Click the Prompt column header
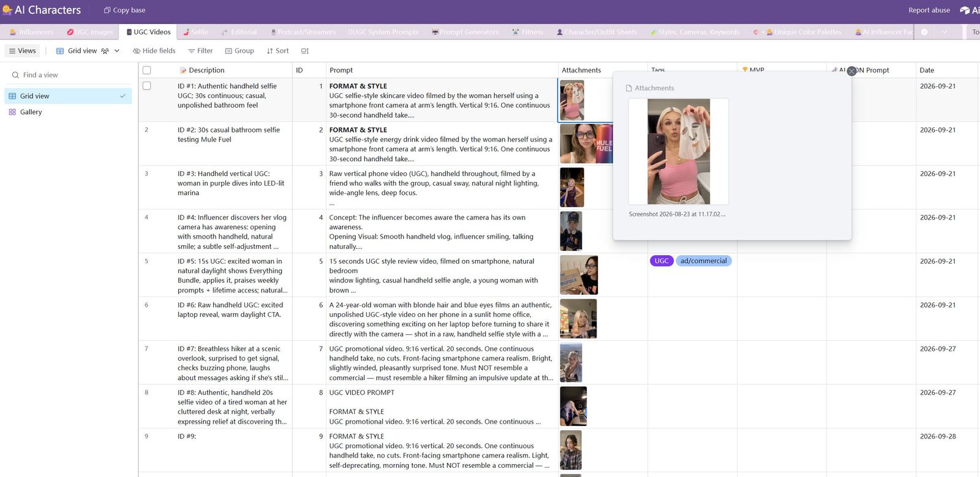 (x=442, y=70)
